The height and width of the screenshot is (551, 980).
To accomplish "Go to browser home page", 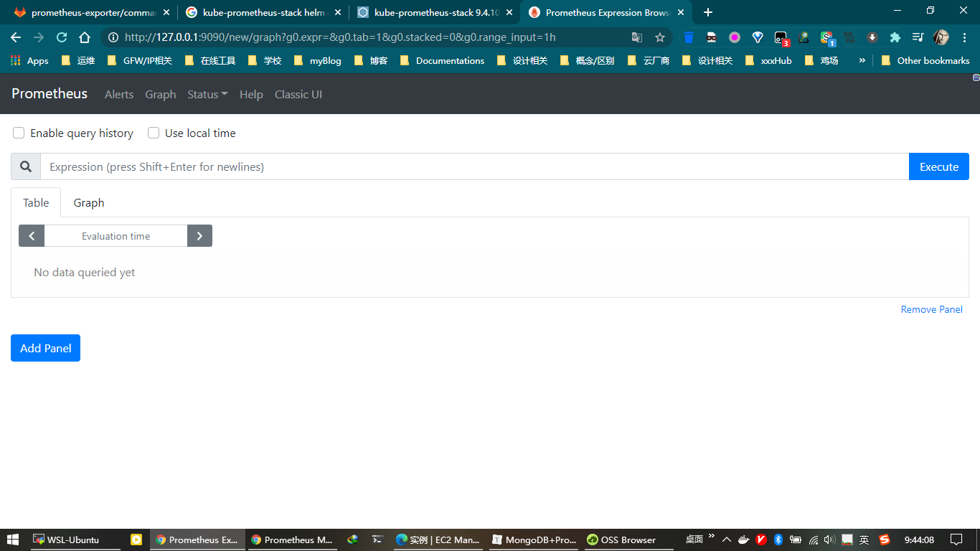I will pos(85,37).
